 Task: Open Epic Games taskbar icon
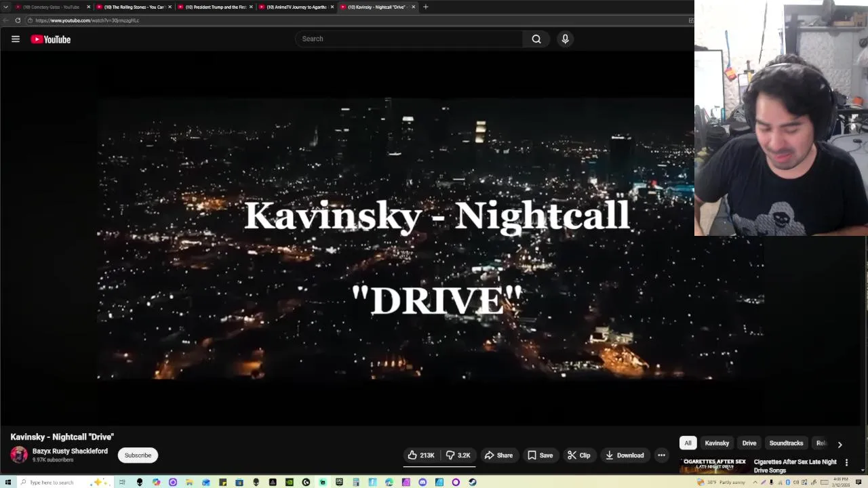tap(339, 482)
